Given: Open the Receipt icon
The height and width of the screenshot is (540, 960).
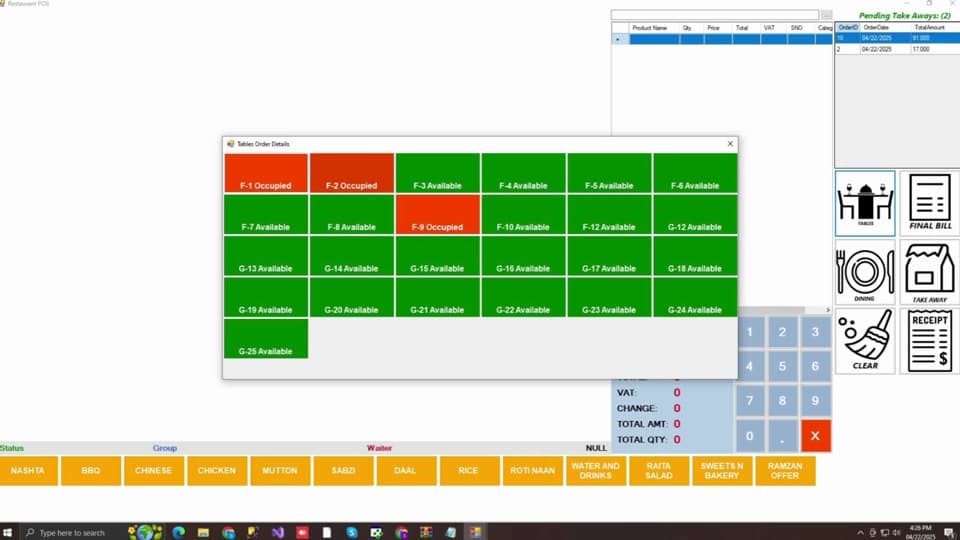Looking at the screenshot, I should [x=930, y=341].
